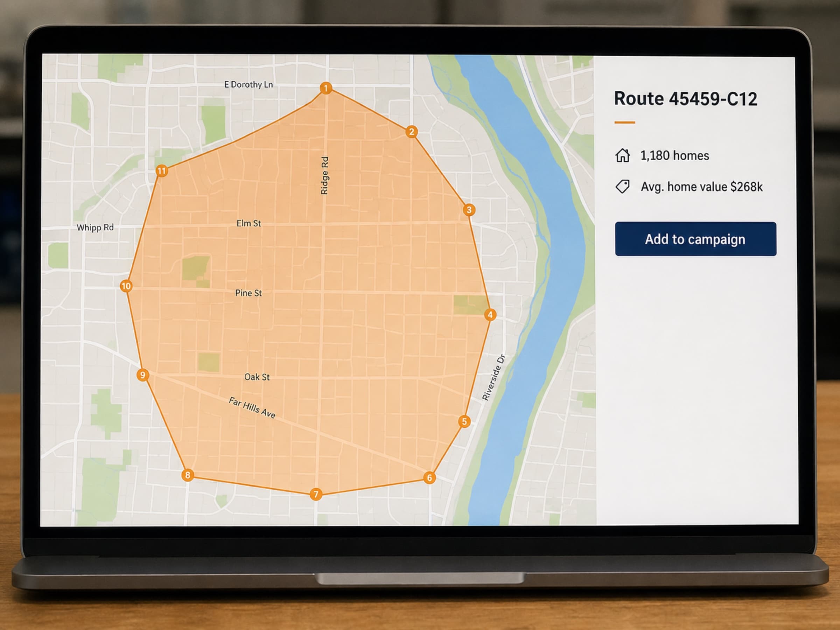Viewport: 840px width, 630px height.
Task: Select boundary marker 4 near the river
Action: coord(490,315)
